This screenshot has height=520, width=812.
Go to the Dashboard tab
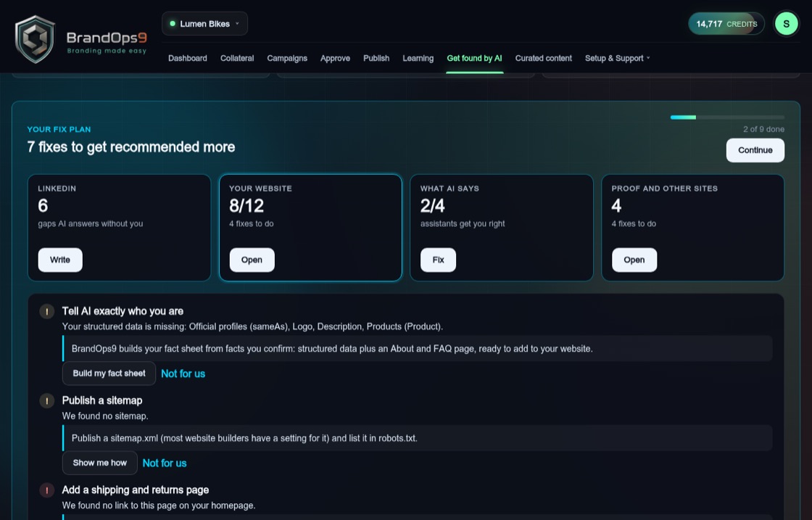[188, 58]
